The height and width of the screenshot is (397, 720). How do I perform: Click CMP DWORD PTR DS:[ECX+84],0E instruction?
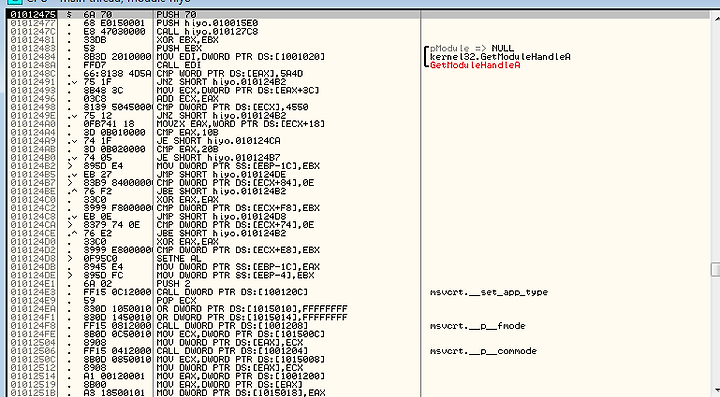(x=235, y=183)
